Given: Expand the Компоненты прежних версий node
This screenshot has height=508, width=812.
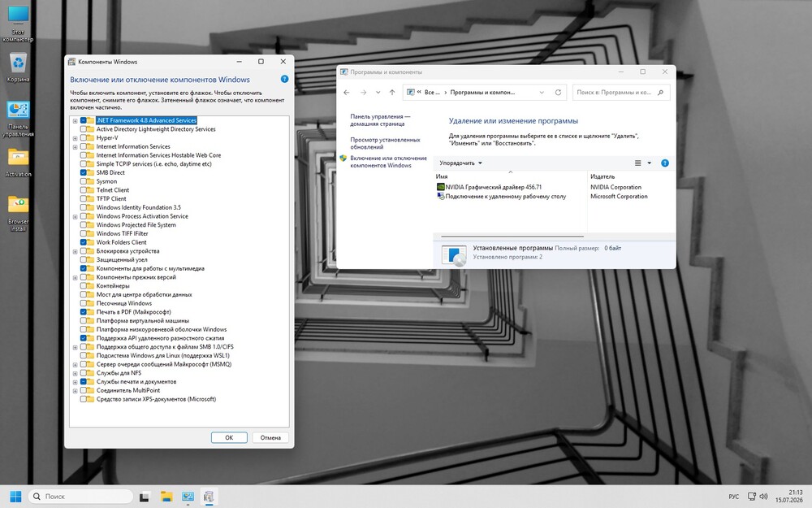Looking at the screenshot, I should coord(75,277).
